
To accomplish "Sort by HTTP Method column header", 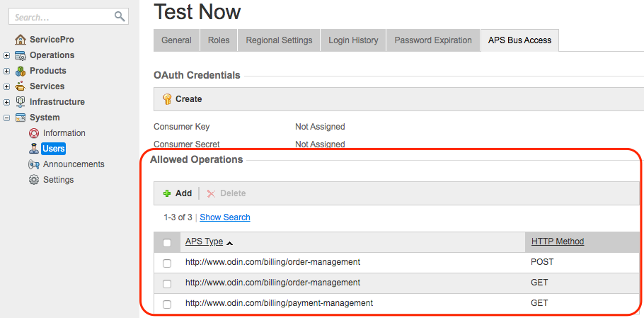I will (558, 242).
